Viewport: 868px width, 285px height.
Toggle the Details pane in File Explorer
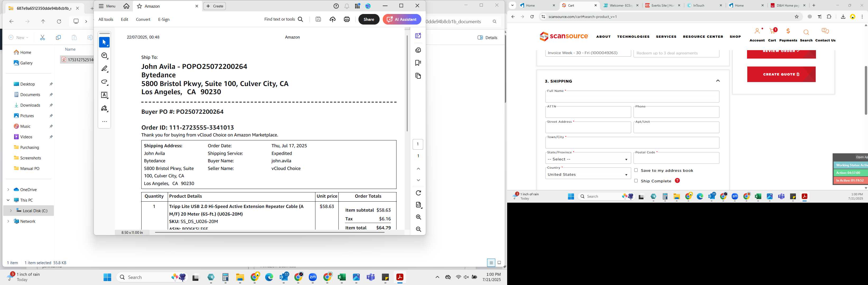click(487, 37)
